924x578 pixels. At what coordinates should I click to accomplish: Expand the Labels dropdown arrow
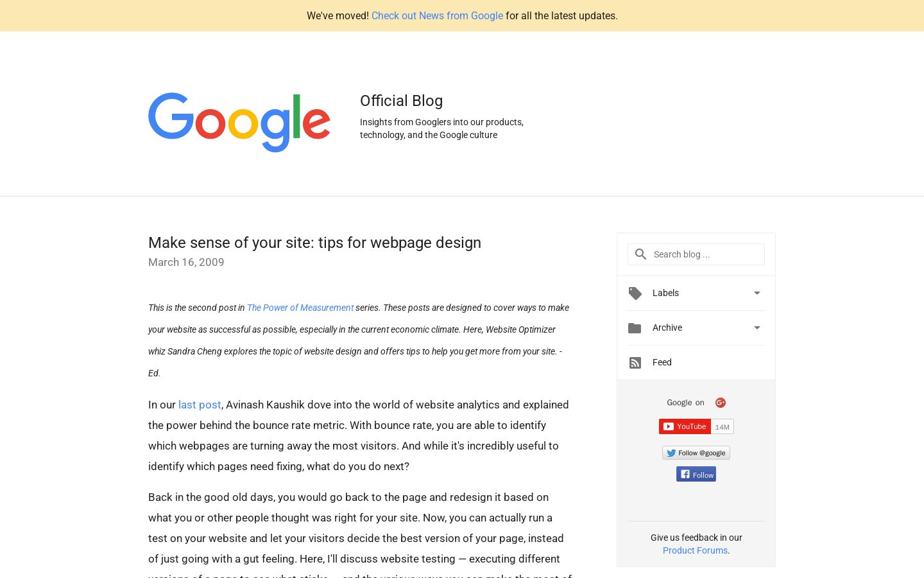757,293
